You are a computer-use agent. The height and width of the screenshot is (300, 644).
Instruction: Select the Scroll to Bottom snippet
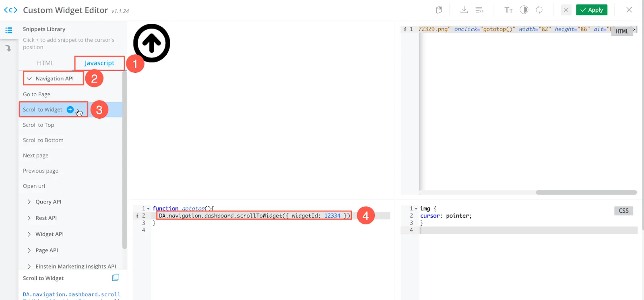coord(43,140)
